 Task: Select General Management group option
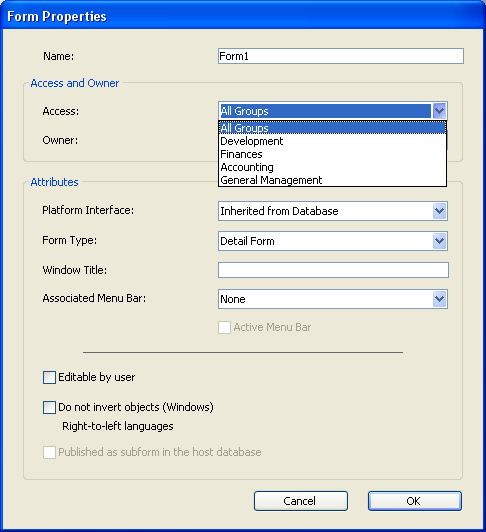[x=333, y=180]
